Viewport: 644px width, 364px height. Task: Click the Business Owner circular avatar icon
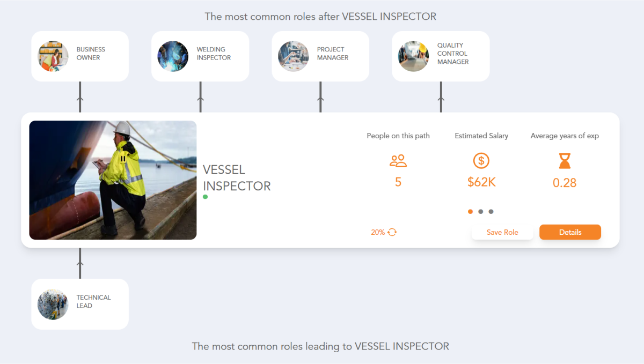click(x=53, y=56)
